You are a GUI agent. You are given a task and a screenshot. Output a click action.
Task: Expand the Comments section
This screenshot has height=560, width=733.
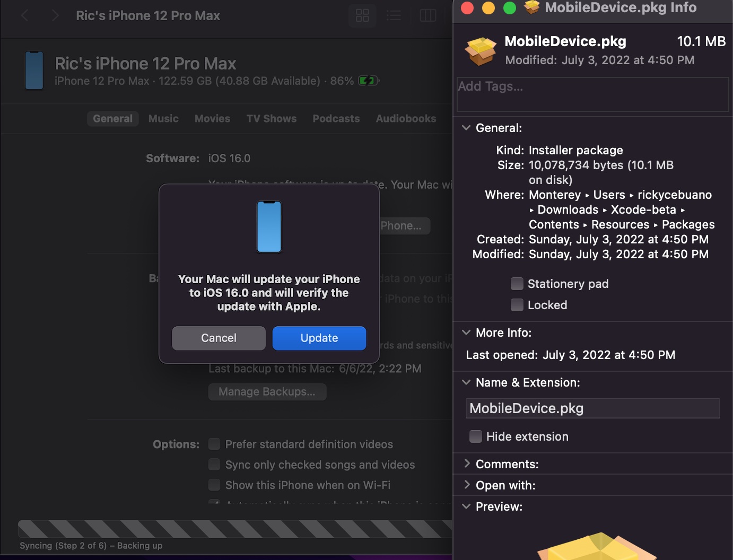(467, 463)
